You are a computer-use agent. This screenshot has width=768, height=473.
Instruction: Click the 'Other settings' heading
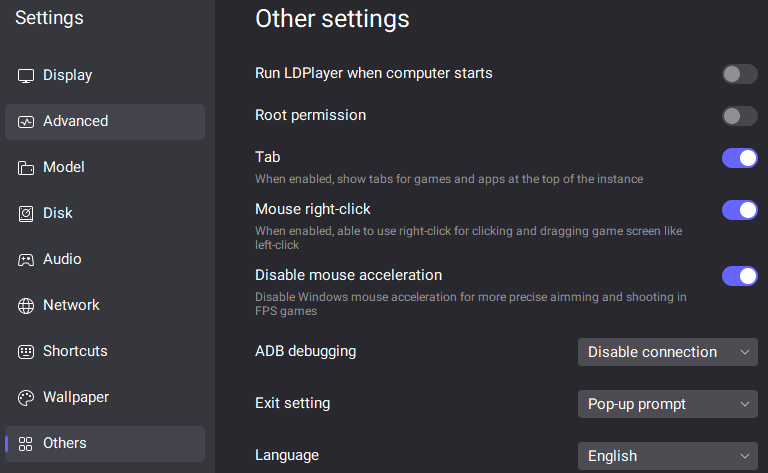click(x=332, y=20)
